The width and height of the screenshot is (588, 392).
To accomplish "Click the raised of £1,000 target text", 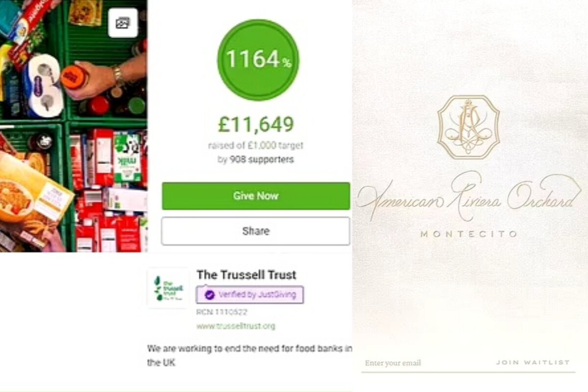I will coord(256,146).
